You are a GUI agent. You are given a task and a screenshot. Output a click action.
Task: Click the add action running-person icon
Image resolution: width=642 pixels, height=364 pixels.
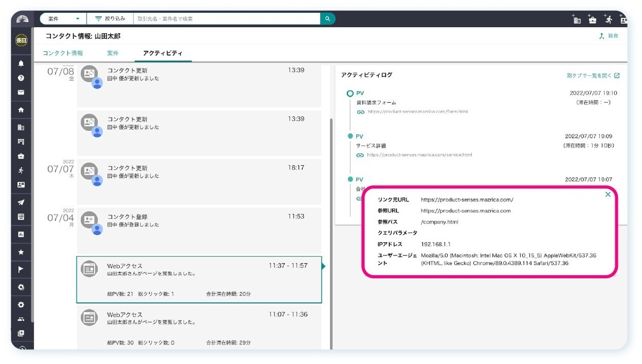(x=608, y=19)
